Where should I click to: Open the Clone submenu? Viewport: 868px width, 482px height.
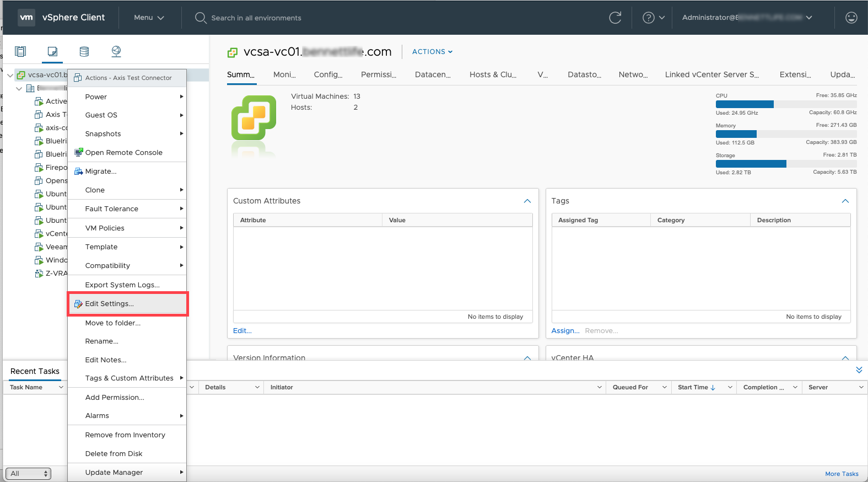[127, 190]
